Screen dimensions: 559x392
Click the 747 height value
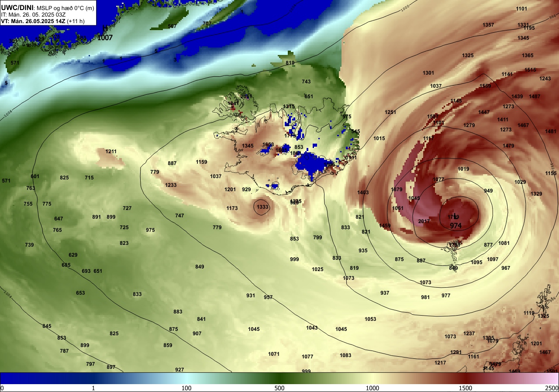tap(179, 216)
